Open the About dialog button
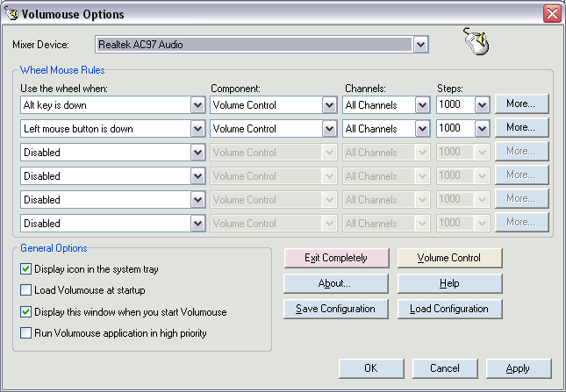The width and height of the screenshot is (566, 392). [x=335, y=284]
